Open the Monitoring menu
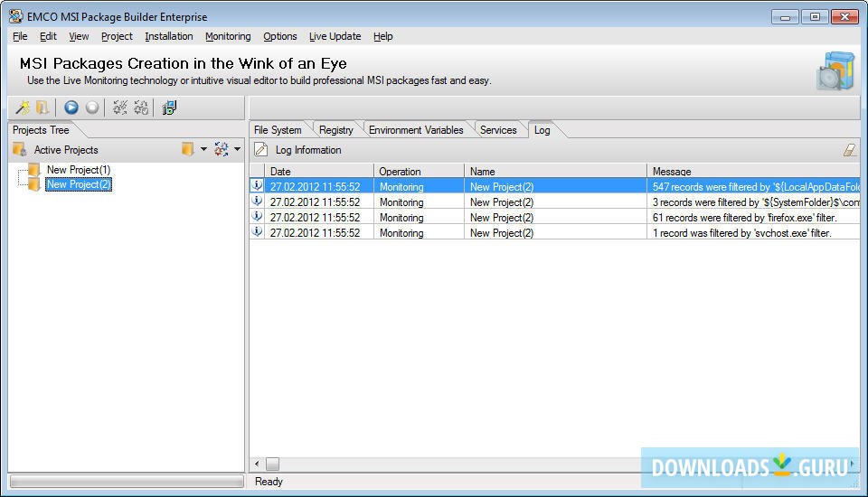This screenshot has width=868, height=497. pos(228,36)
